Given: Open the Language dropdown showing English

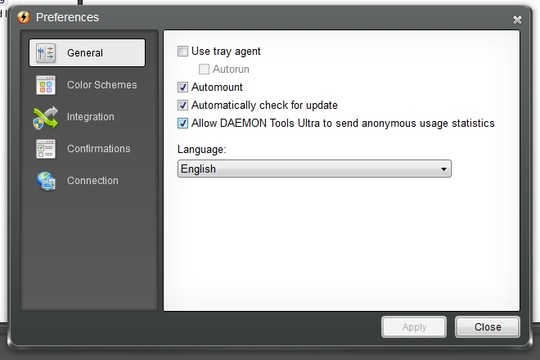Looking at the screenshot, I should coord(314,169).
